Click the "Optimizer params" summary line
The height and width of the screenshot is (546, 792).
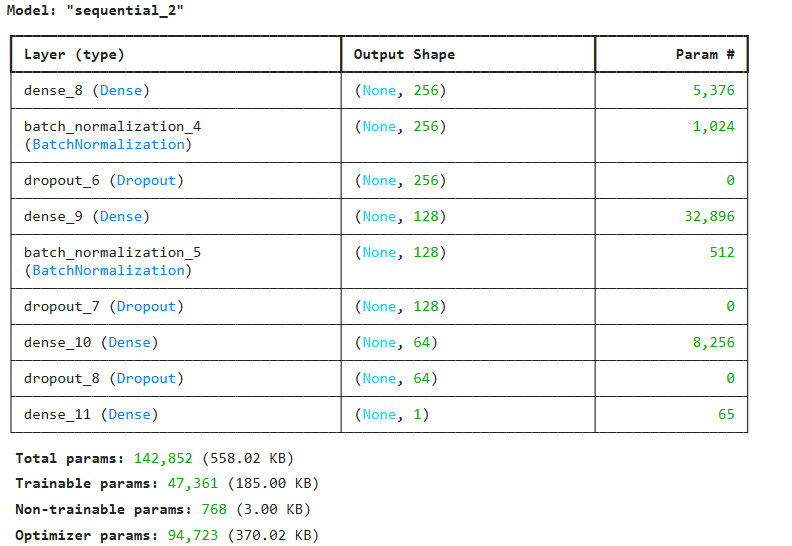coord(166,535)
